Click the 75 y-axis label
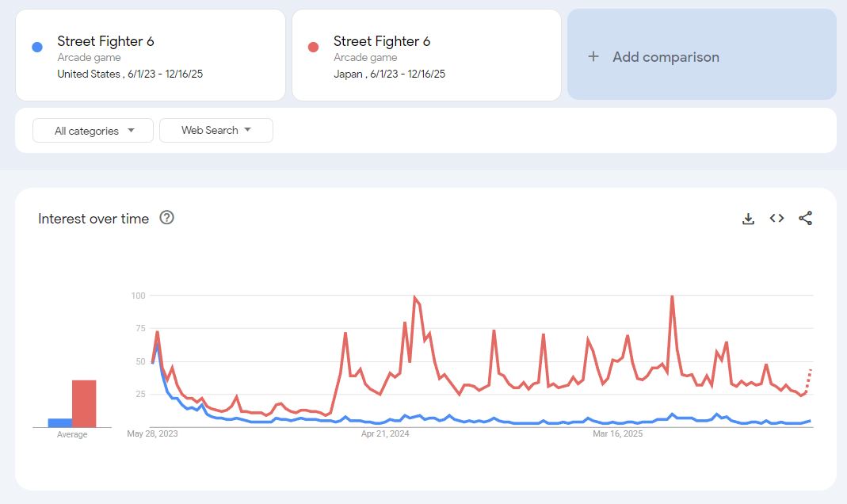The height and width of the screenshot is (504, 847). pyautogui.click(x=140, y=328)
